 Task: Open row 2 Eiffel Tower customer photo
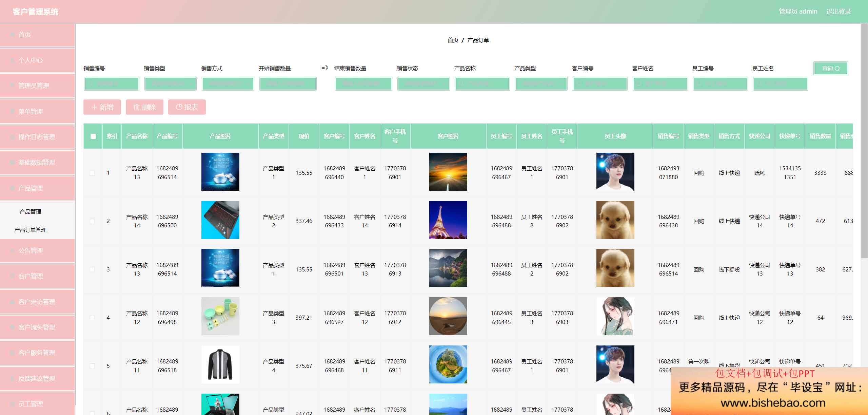tap(448, 220)
